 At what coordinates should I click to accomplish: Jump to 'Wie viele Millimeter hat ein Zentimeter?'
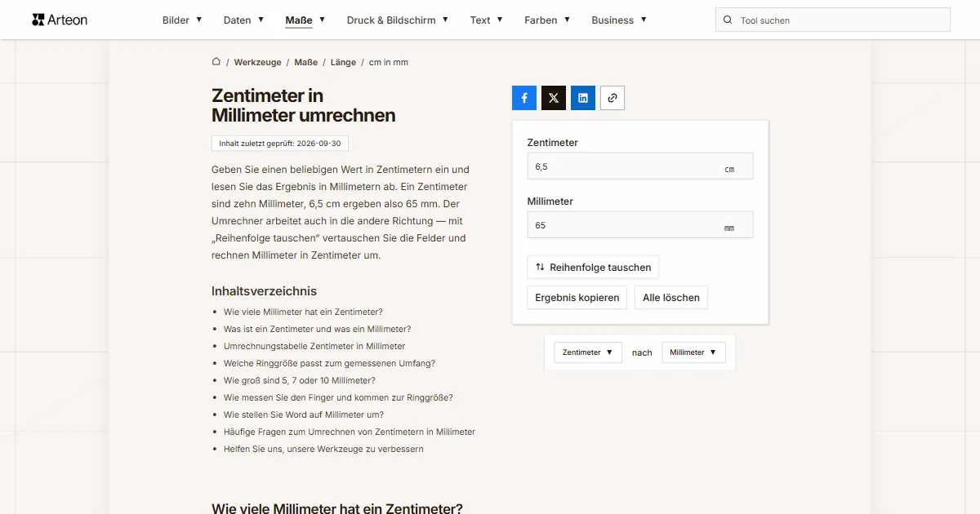click(x=303, y=312)
